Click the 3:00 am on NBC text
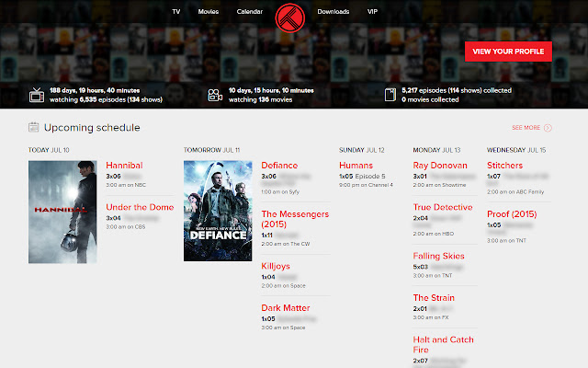 coord(126,185)
